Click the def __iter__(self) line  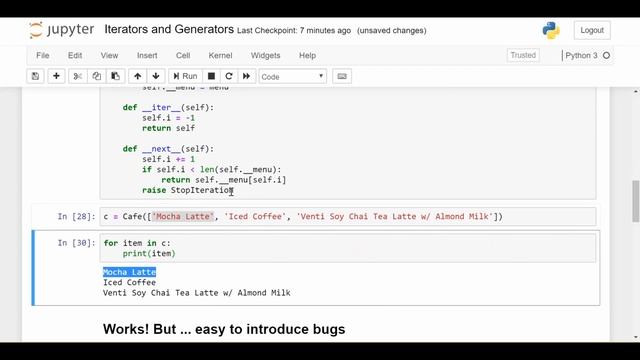(x=168, y=107)
